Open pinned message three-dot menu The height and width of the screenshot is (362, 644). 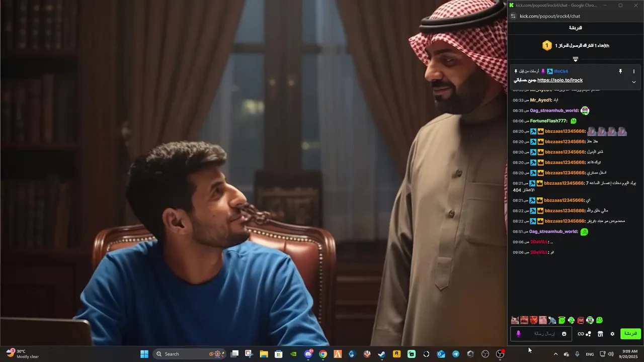click(x=634, y=71)
